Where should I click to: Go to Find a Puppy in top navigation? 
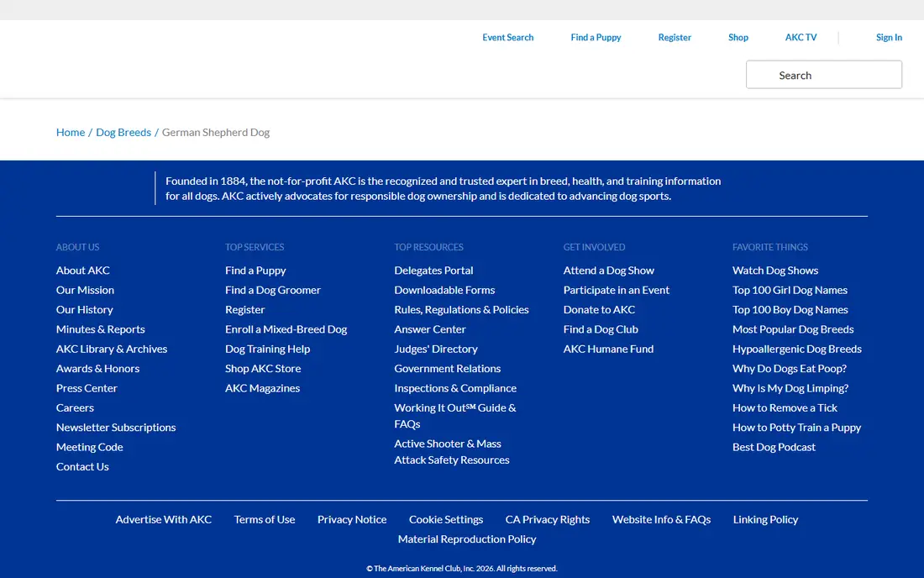(596, 37)
